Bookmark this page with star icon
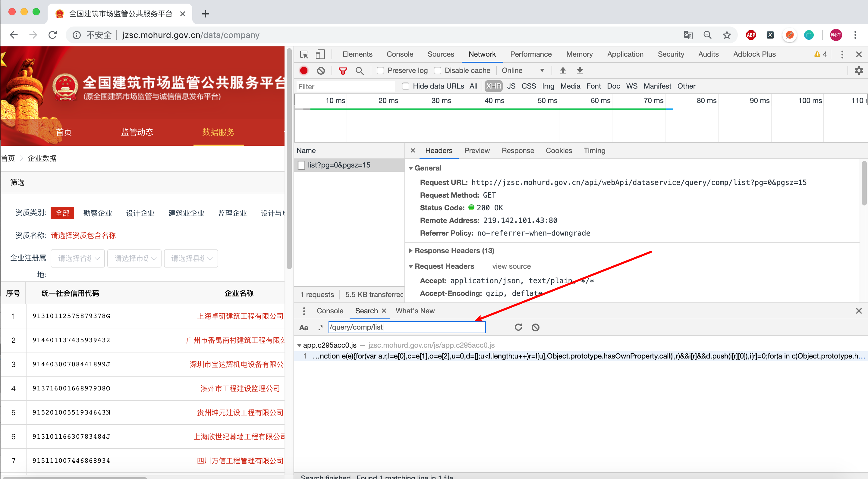868x479 pixels. coord(727,35)
